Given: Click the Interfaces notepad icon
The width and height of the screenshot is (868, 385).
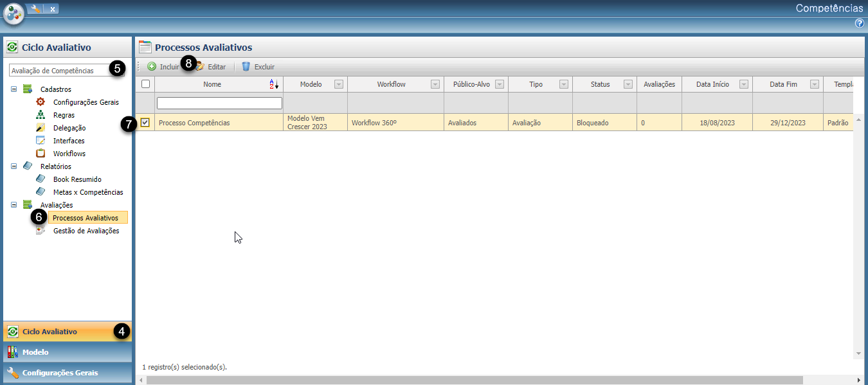Looking at the screenshot, I should [41, 140].
